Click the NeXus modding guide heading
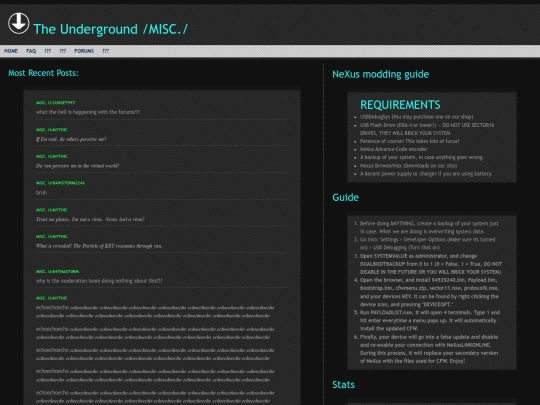540x405 pixels. point(381,74)
